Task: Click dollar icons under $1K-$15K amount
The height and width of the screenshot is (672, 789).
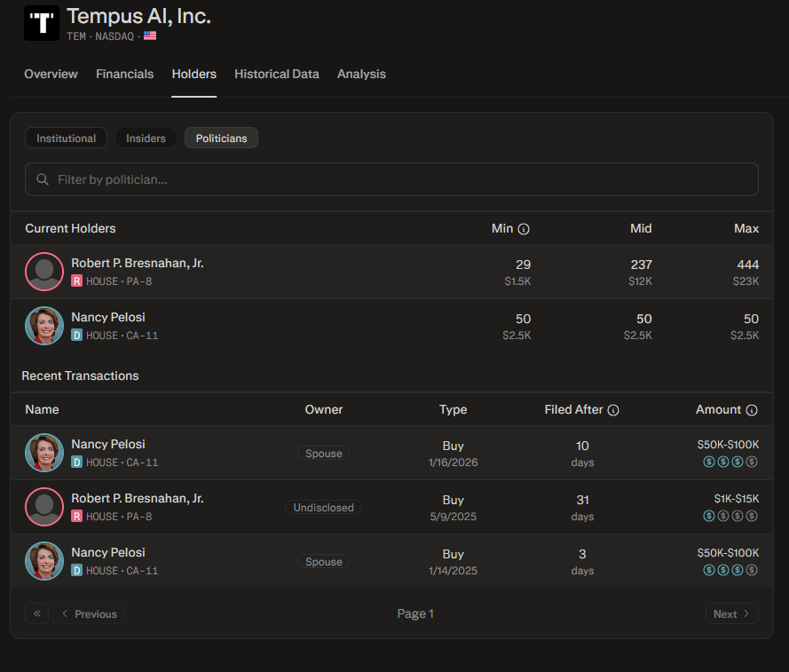Action: (730, 516)
